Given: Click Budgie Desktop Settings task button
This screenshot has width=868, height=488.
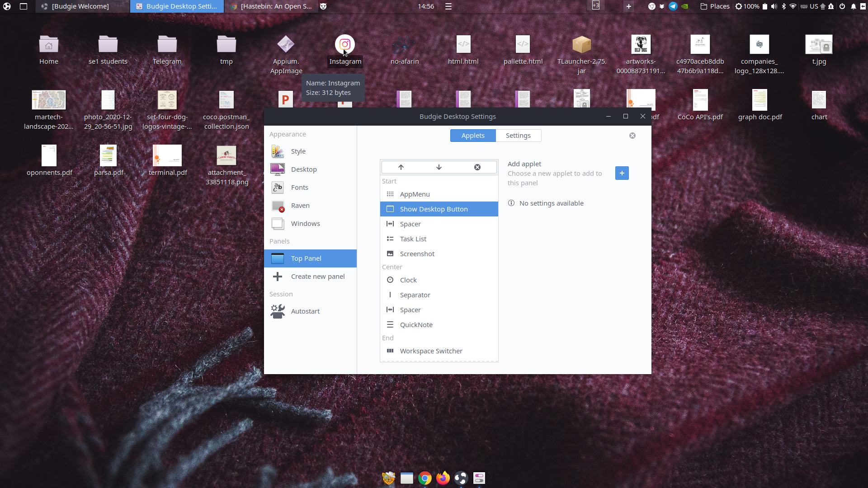Looking at the screenshot, I should 177,6.
